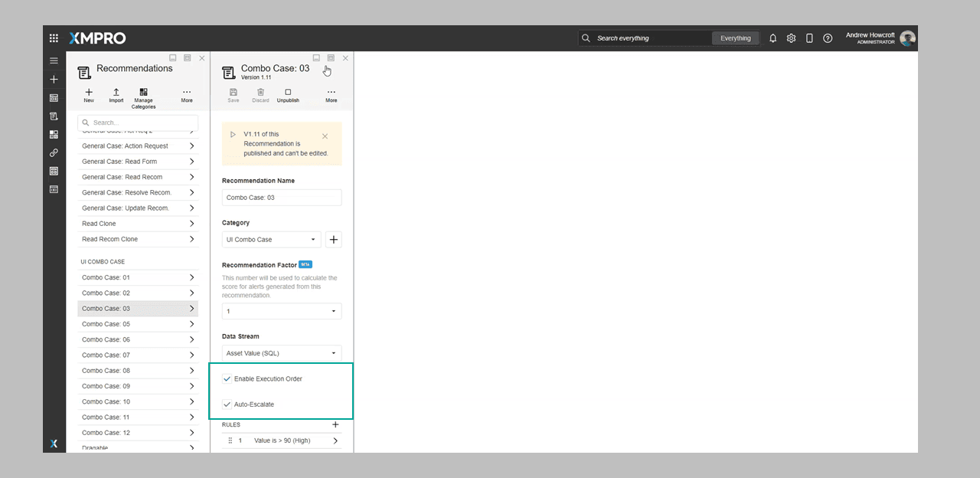Select the Everything search scope

click(x=734, y=38)
